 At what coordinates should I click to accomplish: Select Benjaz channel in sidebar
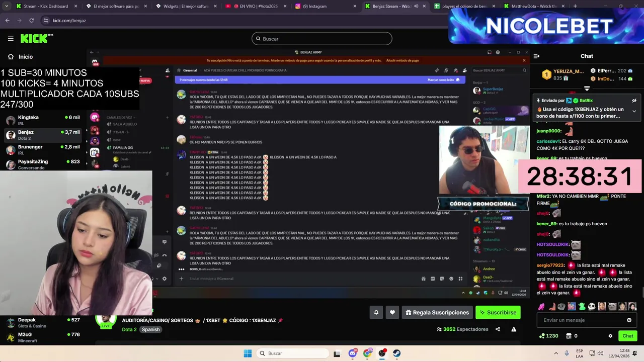point(43,135)
